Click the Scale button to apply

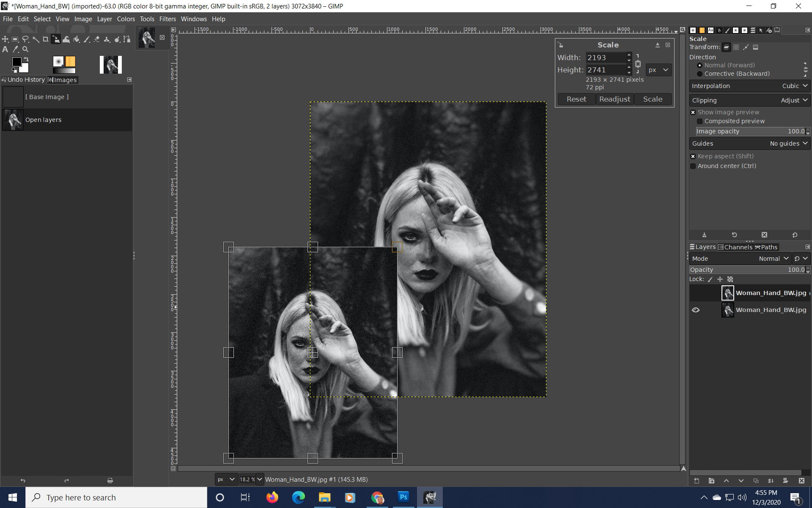(653, 99)
